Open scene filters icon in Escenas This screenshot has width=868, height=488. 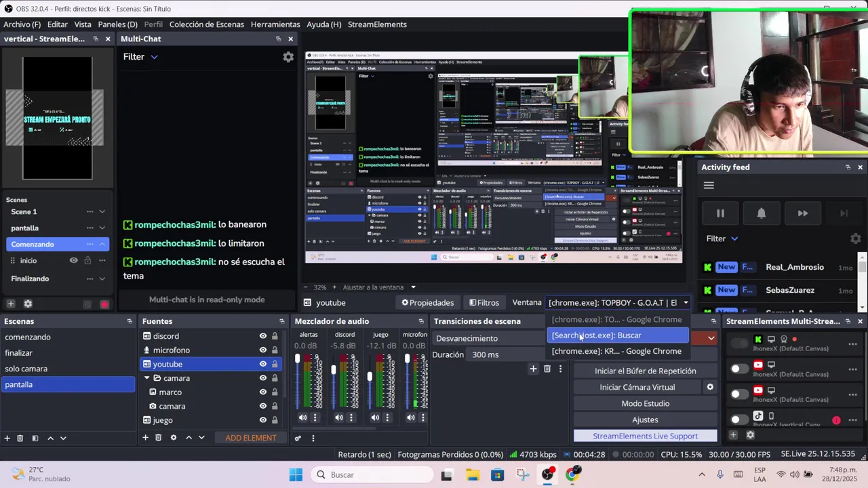pyautogui.click(x=35, y=438)
